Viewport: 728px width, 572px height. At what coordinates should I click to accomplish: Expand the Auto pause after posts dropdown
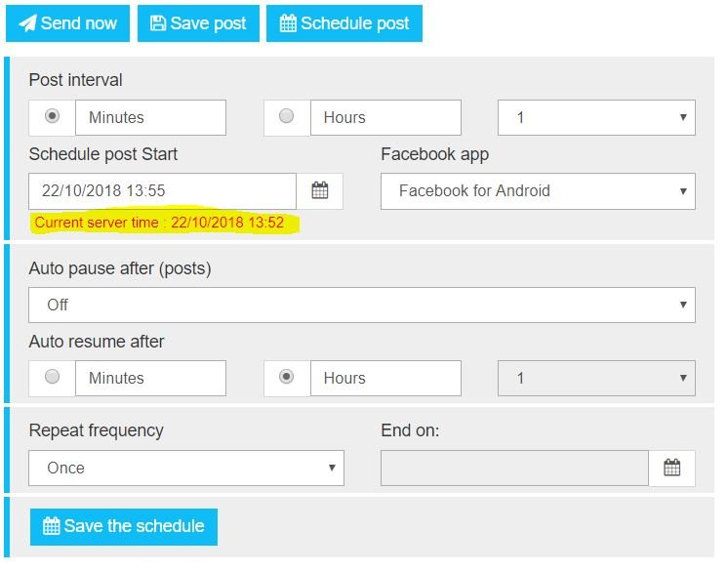click(x=362, y=305)
